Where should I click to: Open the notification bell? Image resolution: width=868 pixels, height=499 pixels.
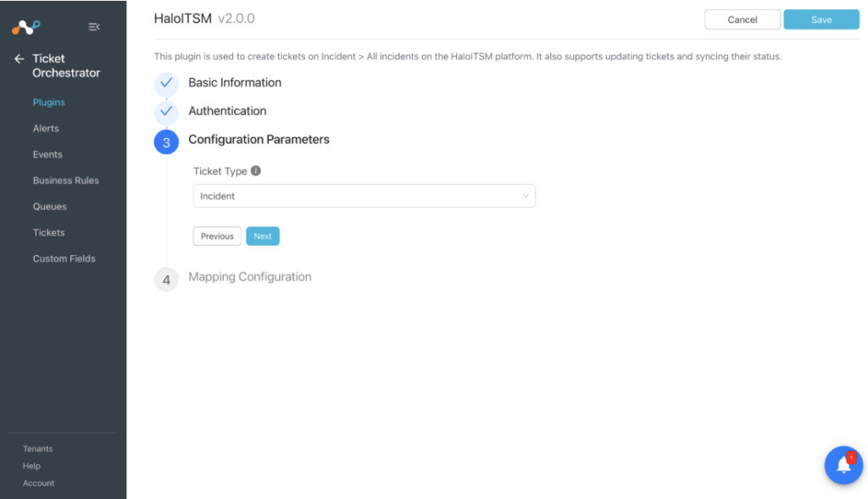(x=843, y=465)
